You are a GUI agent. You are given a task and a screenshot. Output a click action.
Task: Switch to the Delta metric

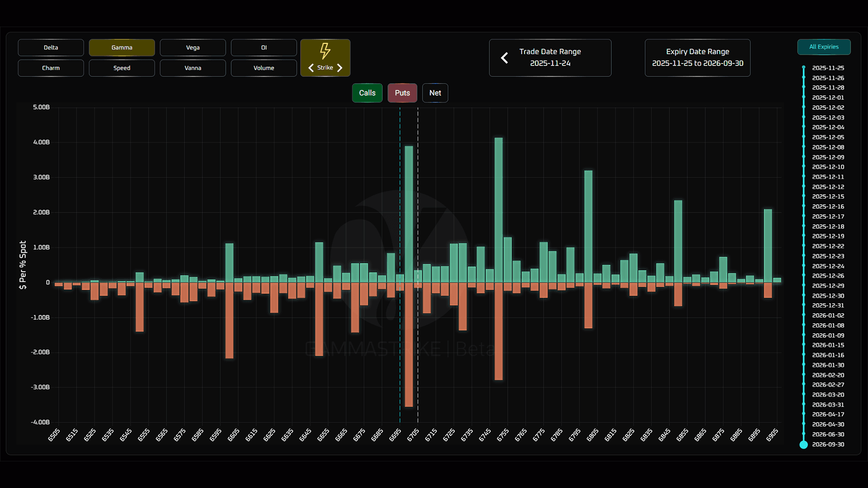(x=51, y=48)
